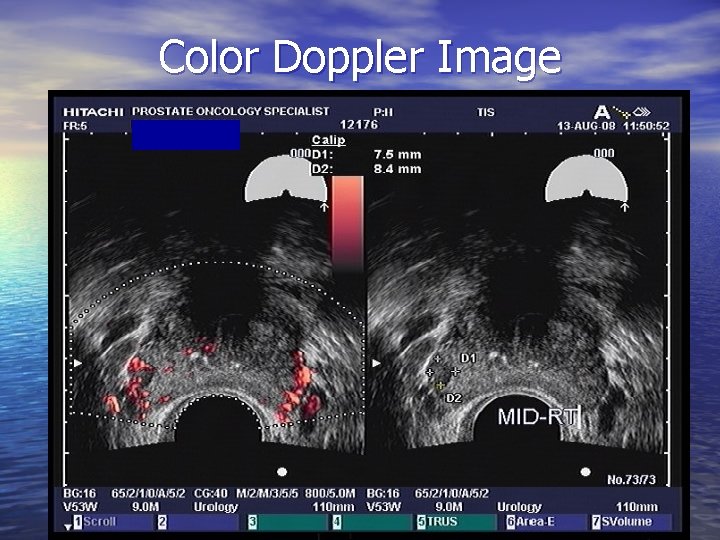Click the date 13-AUG-08
This screenshot has height=540, width=720.
coord(586,126)
